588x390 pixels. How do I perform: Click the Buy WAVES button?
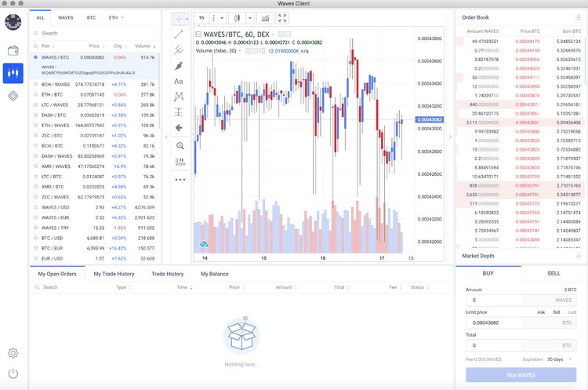521,375
